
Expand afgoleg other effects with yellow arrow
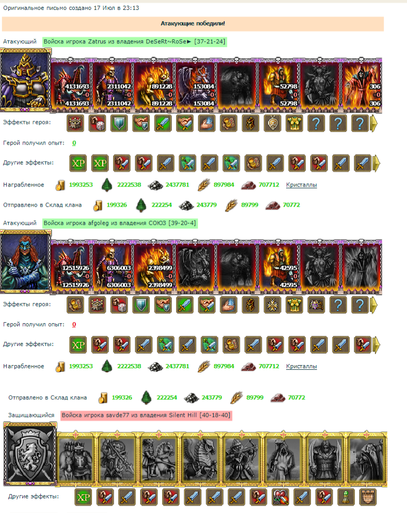376,345
